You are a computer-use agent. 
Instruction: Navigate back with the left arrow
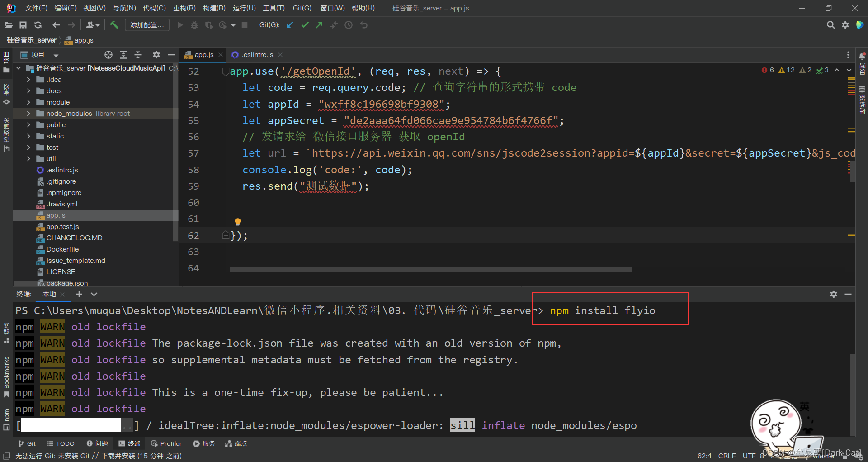[56, 25]
